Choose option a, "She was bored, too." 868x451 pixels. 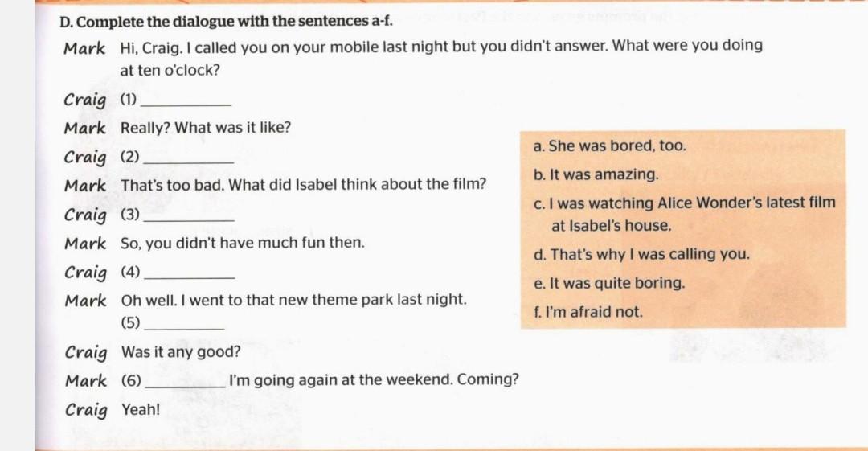tap(609, 146)
